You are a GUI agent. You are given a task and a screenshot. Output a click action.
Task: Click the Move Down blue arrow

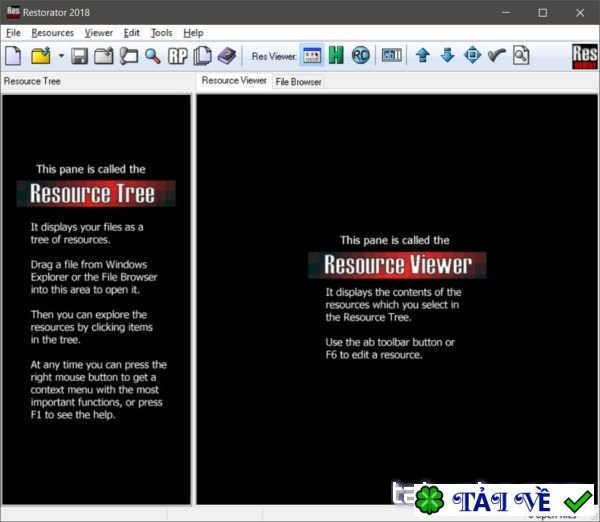(447, 56)
